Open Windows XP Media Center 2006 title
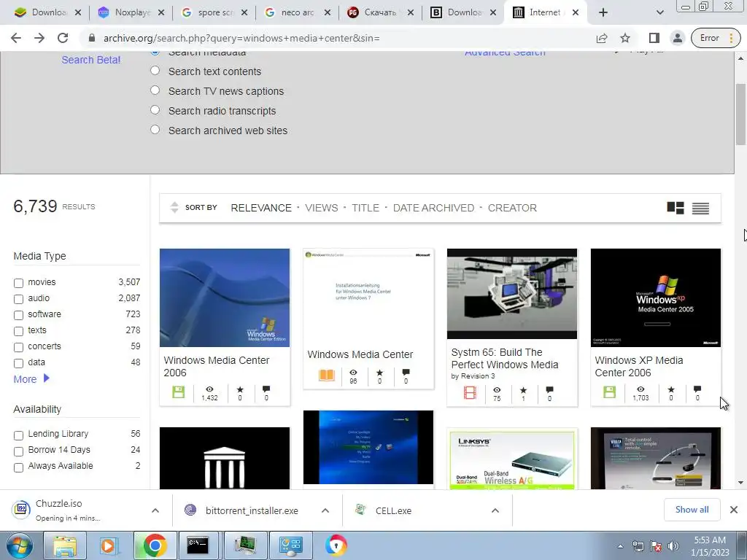Screen dimensions: 747x560 639,367
